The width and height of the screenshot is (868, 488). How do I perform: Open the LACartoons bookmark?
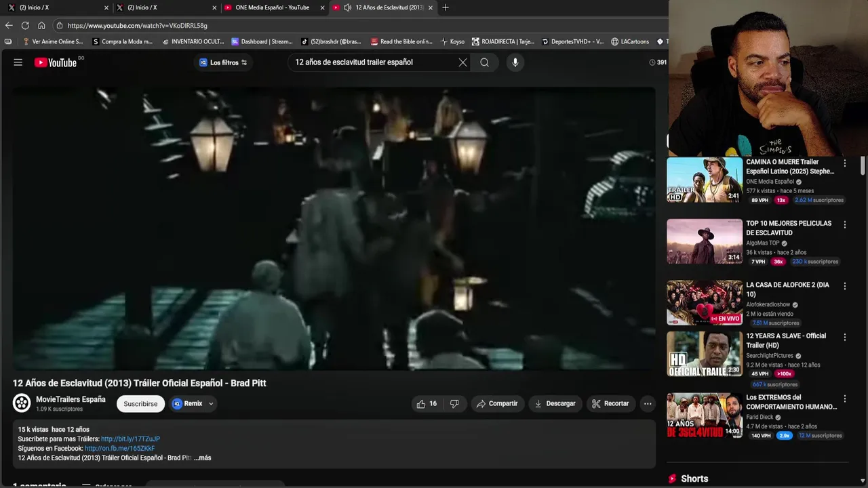(x=630, y=41)
